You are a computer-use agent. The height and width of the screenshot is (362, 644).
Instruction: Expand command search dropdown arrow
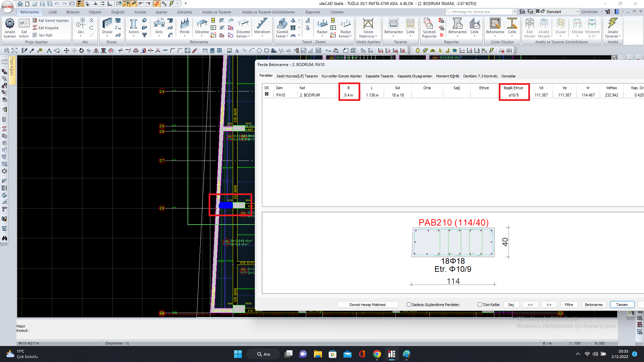(514, 12)
